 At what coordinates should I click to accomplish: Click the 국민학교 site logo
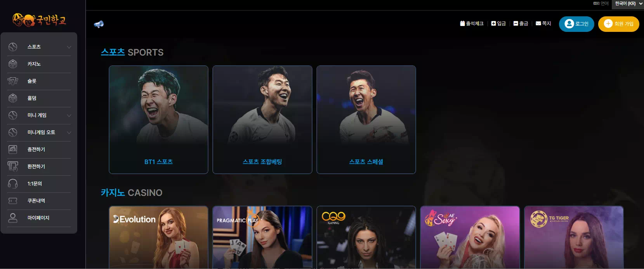[x=39, y=19]
